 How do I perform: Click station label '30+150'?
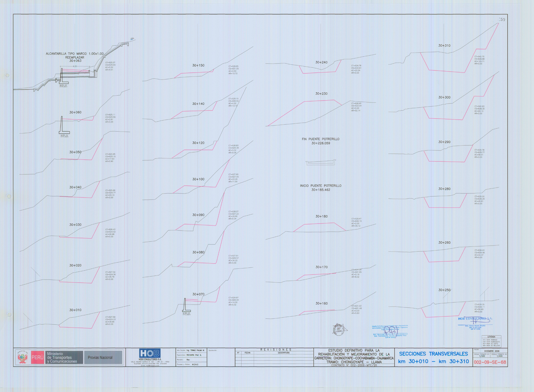point(198,65)
